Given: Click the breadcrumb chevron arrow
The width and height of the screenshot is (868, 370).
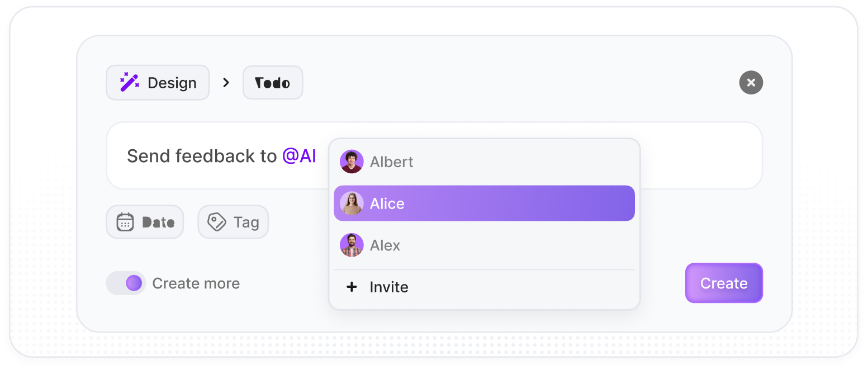Looking at the screenshot, I should 226,83.
